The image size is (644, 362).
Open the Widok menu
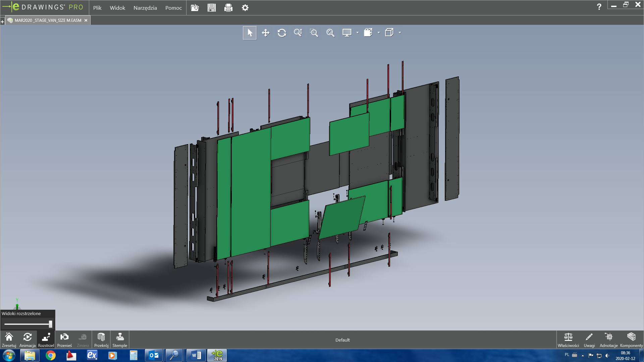[x=117, y=8]
